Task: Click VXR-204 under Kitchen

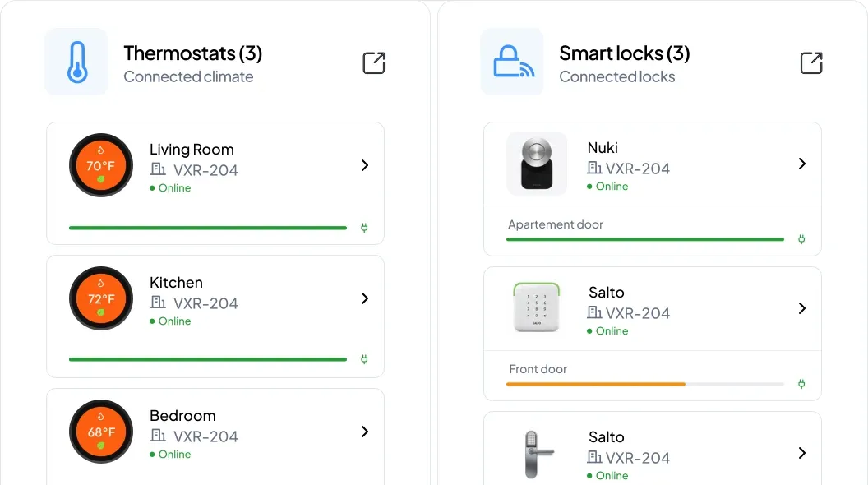Action: [205, 303]
